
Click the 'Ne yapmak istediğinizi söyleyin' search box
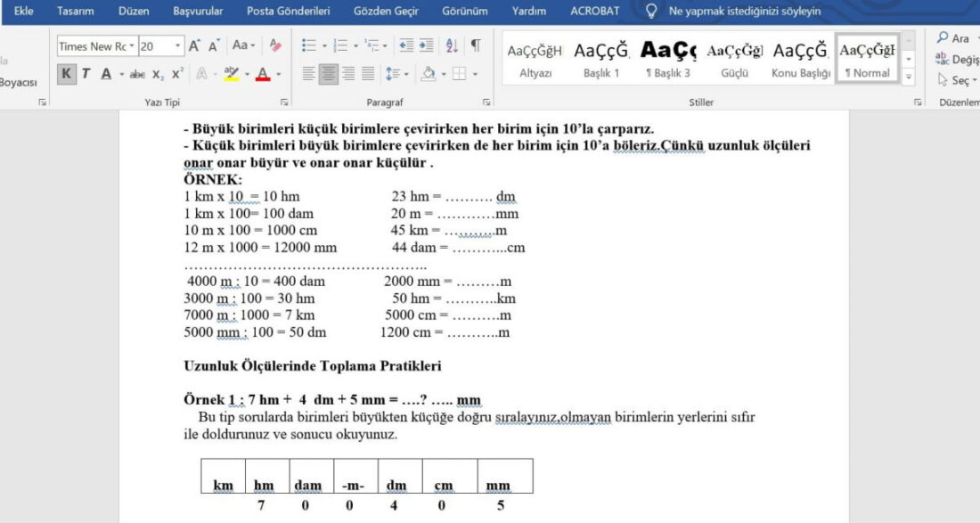pos(745,12)
